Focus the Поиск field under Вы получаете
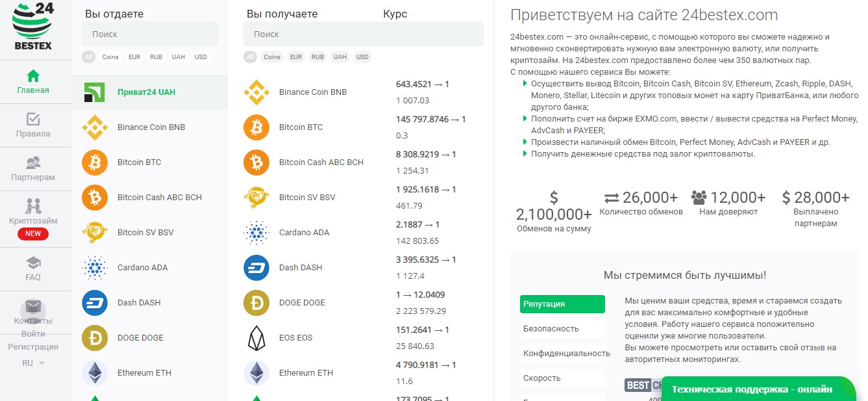 364,34
